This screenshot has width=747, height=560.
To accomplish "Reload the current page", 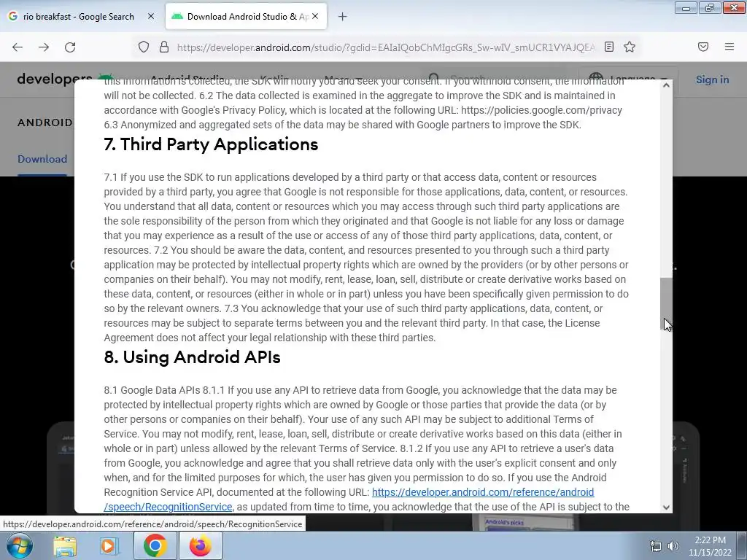I will [x=70, y=47].
